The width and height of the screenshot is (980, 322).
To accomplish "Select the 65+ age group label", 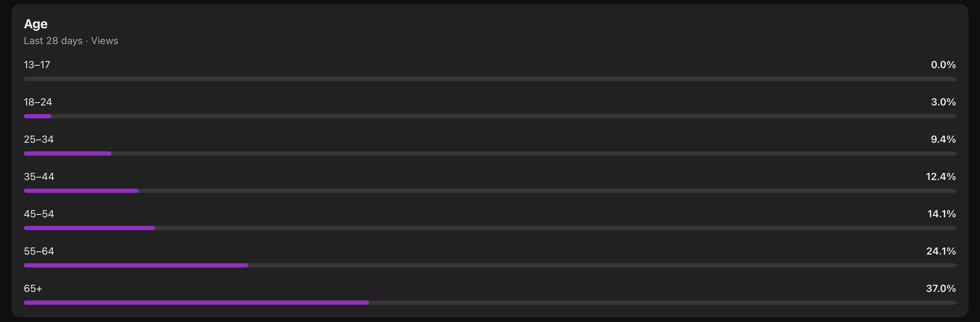I will (x=33, y=288).
